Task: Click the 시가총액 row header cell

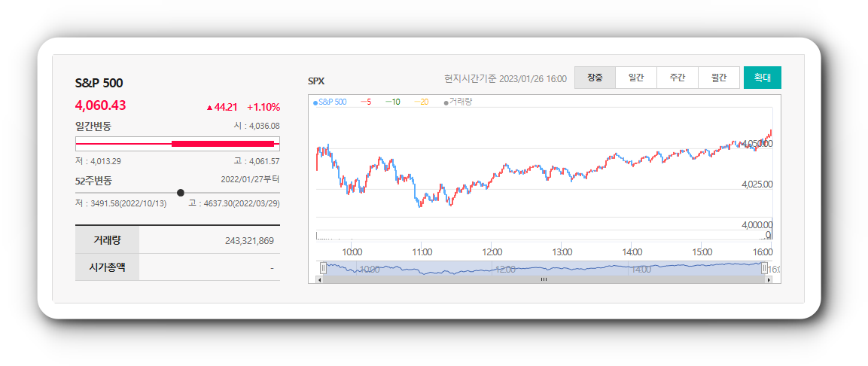Action: pyautogui.click(x=107, y=267)
